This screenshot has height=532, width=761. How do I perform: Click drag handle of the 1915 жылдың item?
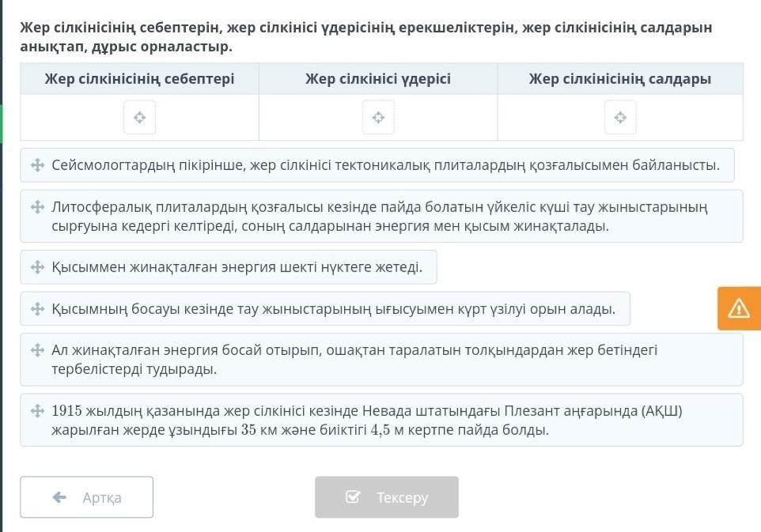pos(37,411)
